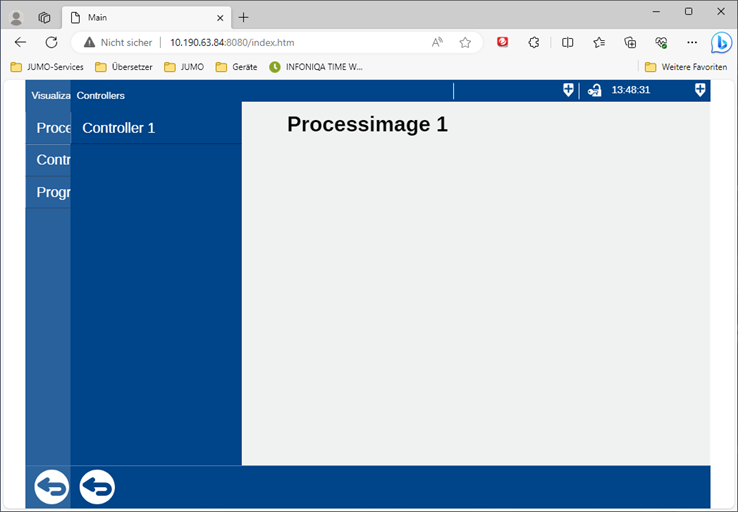Open Bing Copilot sidebar icon
738x512 pixels.
[x=720, y=43]
